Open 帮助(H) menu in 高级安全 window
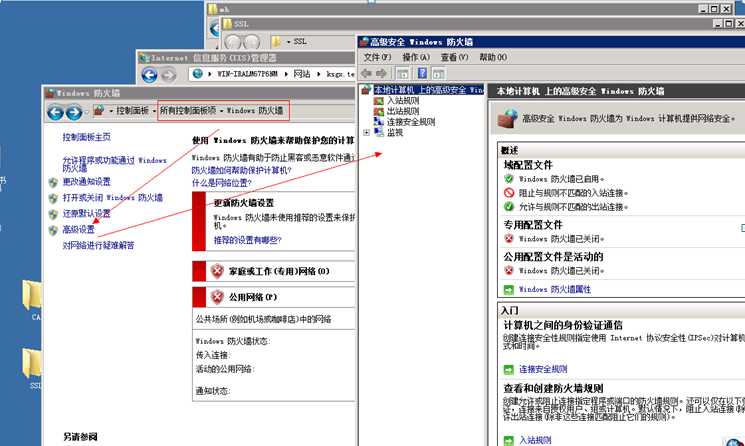Image resolution: width=745 pixels, height=446 pixels. (x=493, y=57)
